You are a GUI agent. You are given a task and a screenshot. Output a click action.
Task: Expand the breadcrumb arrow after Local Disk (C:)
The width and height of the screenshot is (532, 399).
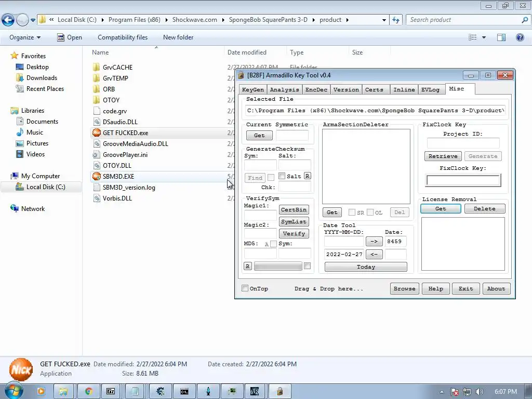point(102,20)
